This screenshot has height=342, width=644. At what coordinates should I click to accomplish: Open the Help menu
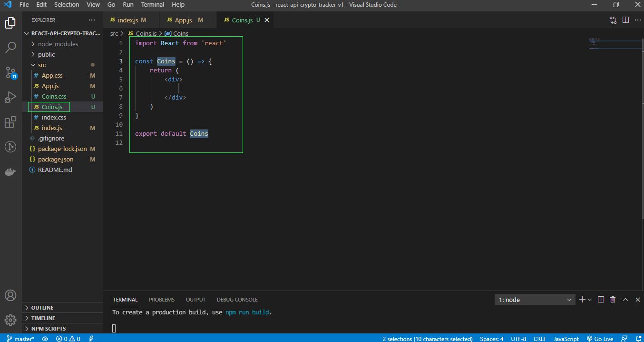(x=178, y=5)
